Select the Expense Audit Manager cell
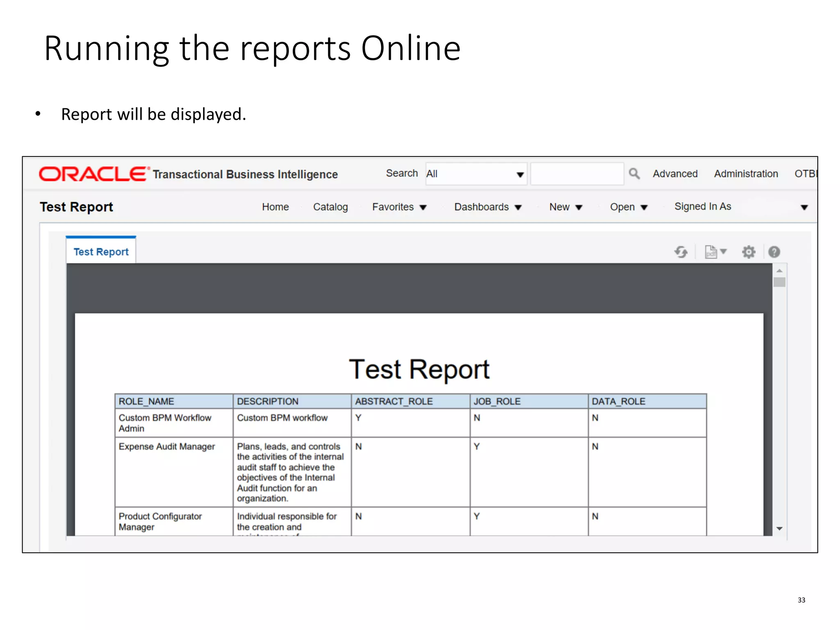Viewport: 840px width, 630px height. [x=174, y=472]
